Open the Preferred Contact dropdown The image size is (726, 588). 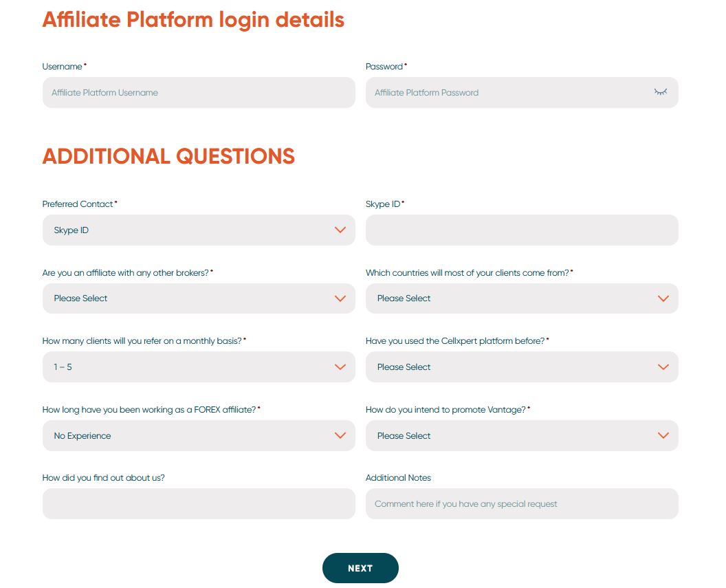[199, 230]
